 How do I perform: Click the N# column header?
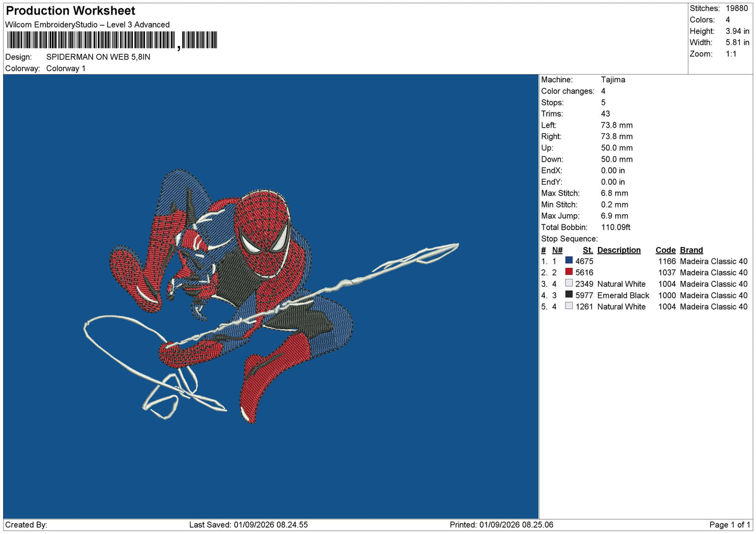(x=557, y=250)
